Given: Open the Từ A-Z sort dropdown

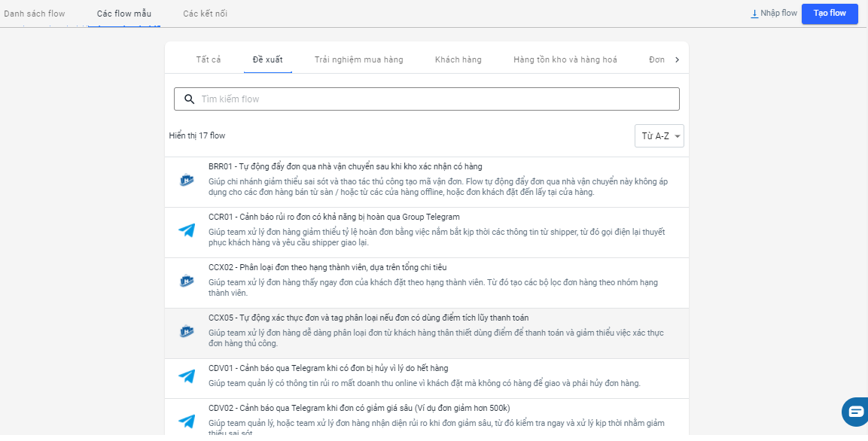Looking at the screenshot, I should coord(659,136).
